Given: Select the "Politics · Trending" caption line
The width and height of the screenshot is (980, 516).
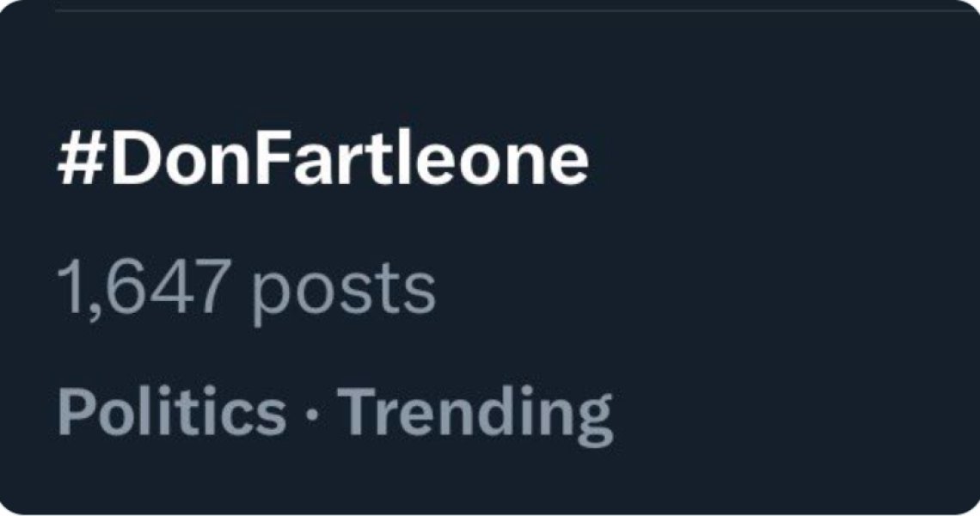Looking at the screenshot, I should tap(335, 413).
